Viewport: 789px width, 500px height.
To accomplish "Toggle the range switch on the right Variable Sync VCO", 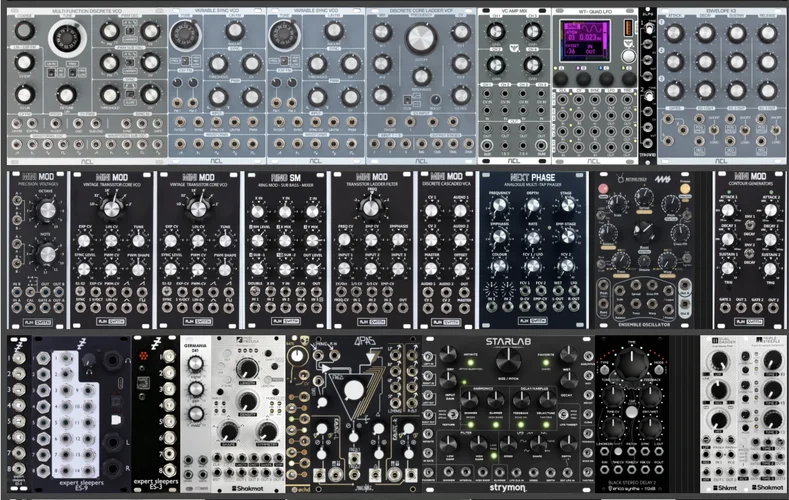I will 285,61.
